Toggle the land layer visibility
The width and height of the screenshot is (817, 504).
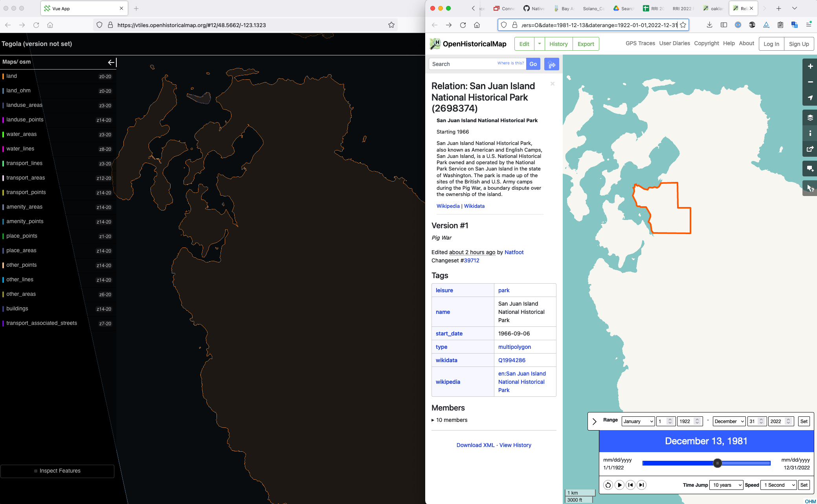pyautogui.click(x=57, y=76)
